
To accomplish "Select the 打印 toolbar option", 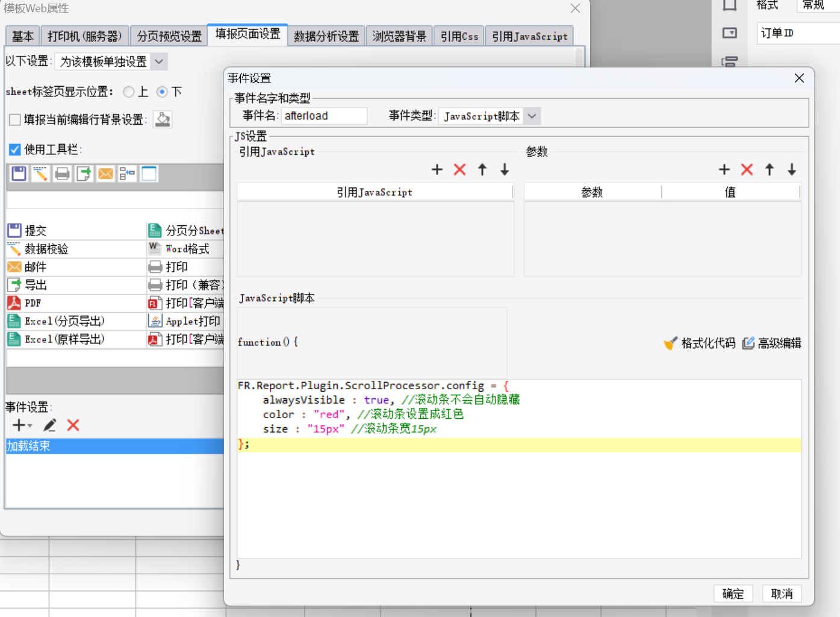I will pyautogui.click(x=185, y=267).
